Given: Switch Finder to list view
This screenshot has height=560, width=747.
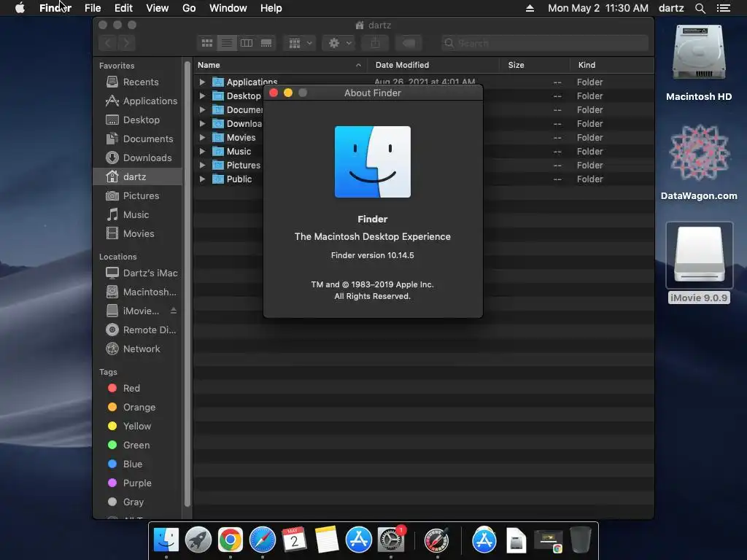Looking at the screenshot, I should pyautogui.click(x=227, y=43).
